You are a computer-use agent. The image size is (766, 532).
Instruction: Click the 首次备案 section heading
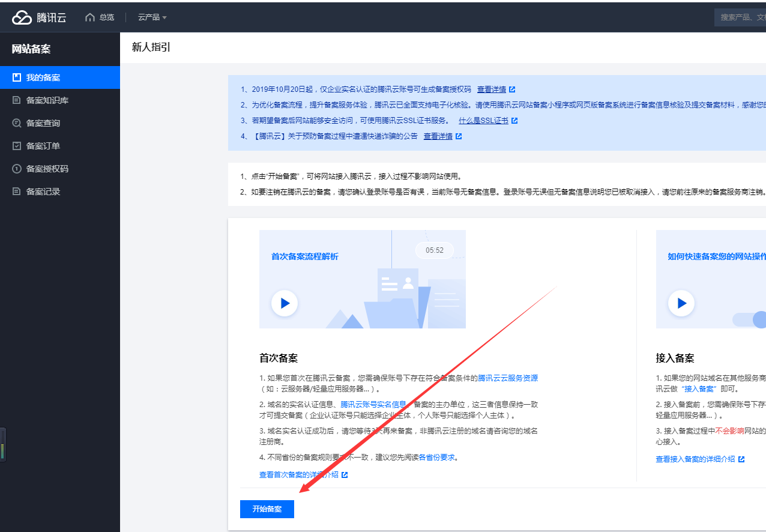pos(279,358)
